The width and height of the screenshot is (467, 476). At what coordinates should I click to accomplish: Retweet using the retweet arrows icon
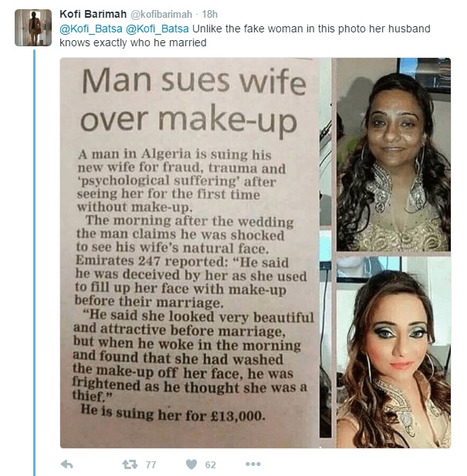[130, 464]
